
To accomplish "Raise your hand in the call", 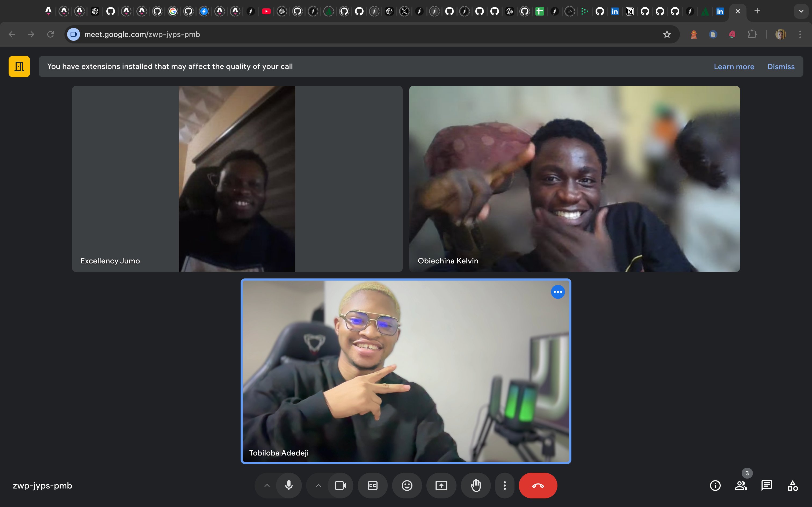I will click(476, 485).
